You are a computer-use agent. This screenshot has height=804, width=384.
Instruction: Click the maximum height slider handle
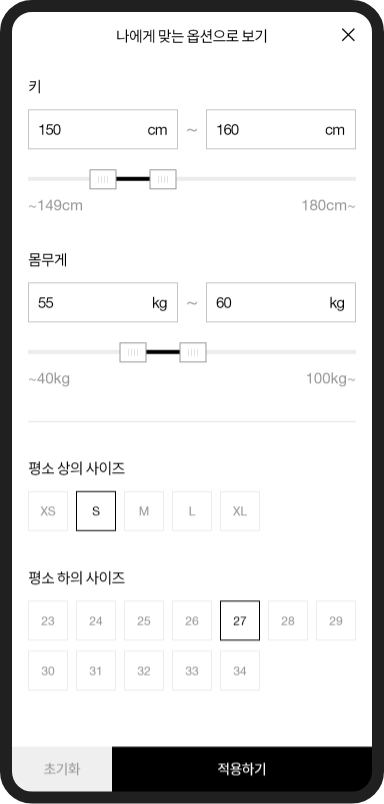click(163, 179)
